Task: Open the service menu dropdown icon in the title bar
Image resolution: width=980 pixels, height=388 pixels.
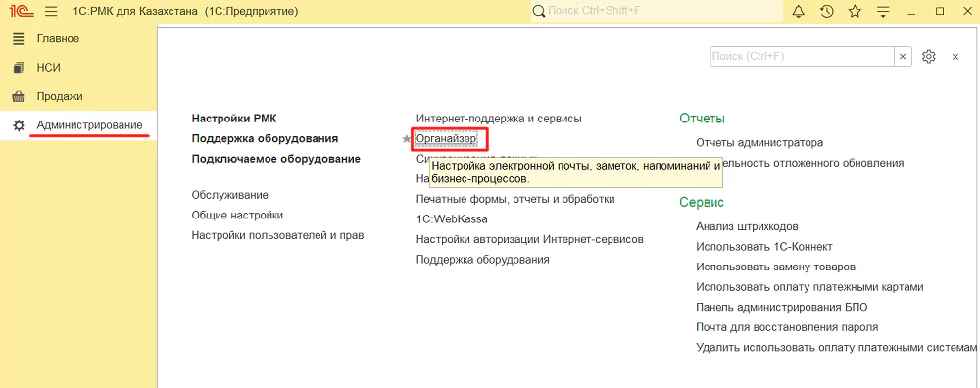Action: pyautogui.click(x=883, y=11)
